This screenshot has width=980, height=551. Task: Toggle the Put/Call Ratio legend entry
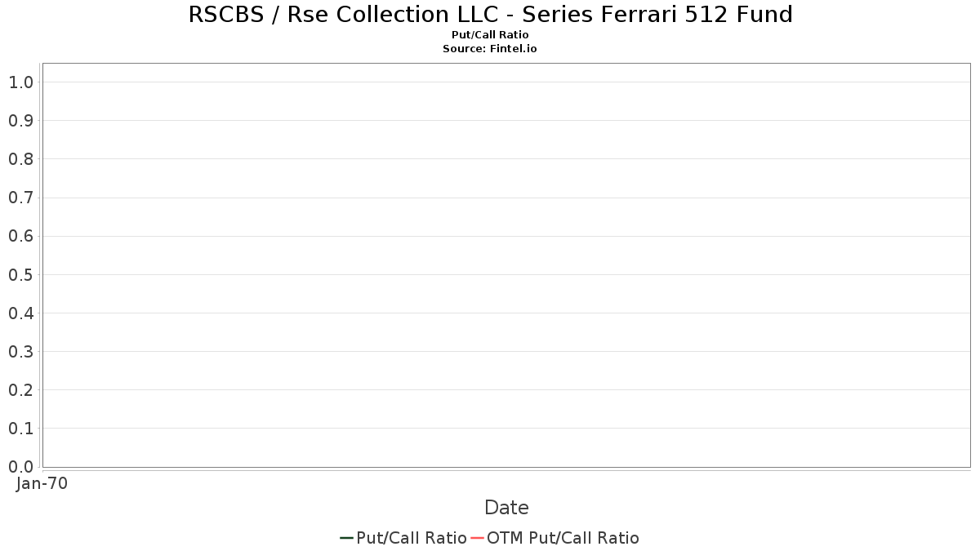[411, 538]
